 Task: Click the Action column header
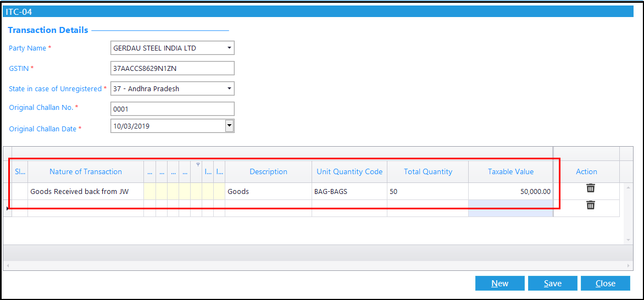586,172
